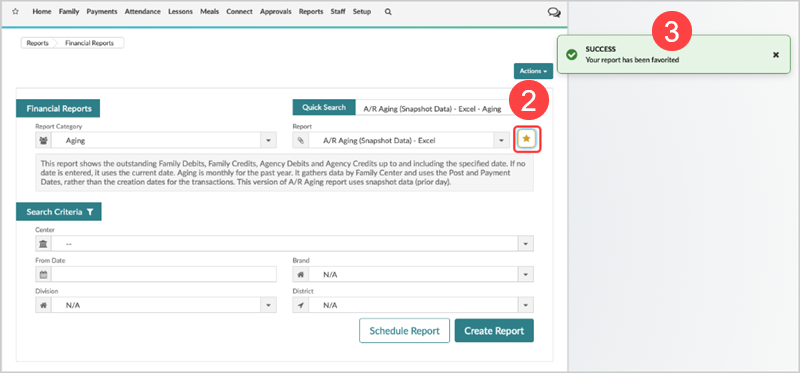Click the green success checkmark icon
The height and width of the screenshot is (373, 800).
pyautogui.click(x=572, y=54)
